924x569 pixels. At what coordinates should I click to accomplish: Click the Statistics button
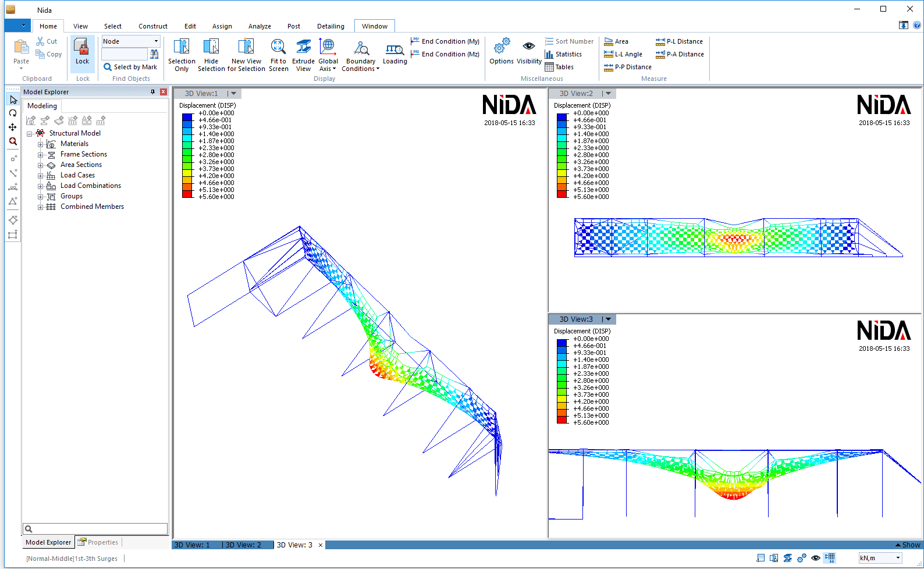pyautogui.click(x=563, y=54)
